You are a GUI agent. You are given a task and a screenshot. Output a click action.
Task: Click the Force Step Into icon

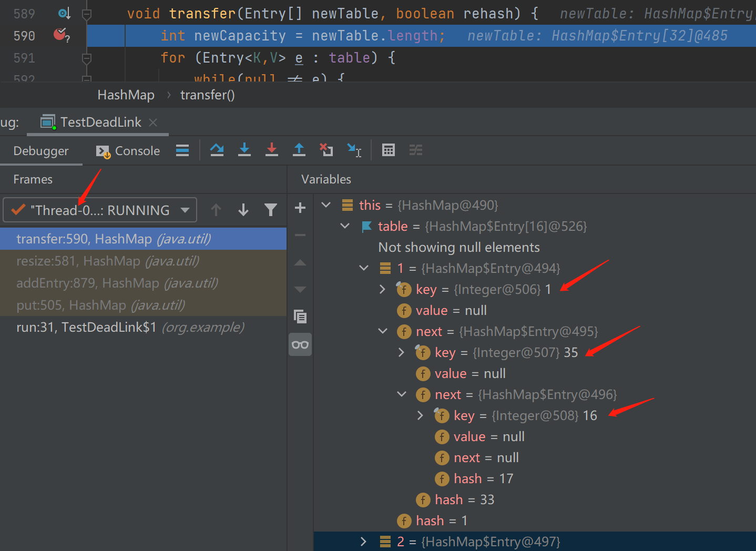272,150
